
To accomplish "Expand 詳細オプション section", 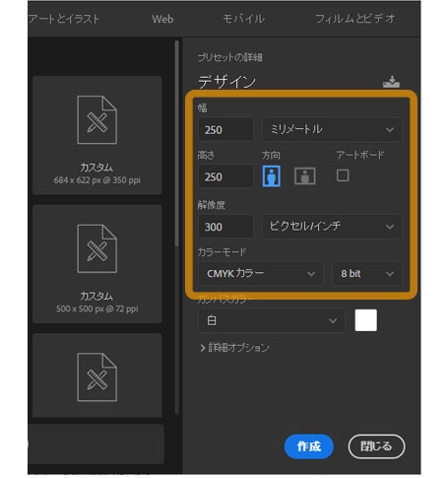I will coord(235,348).
